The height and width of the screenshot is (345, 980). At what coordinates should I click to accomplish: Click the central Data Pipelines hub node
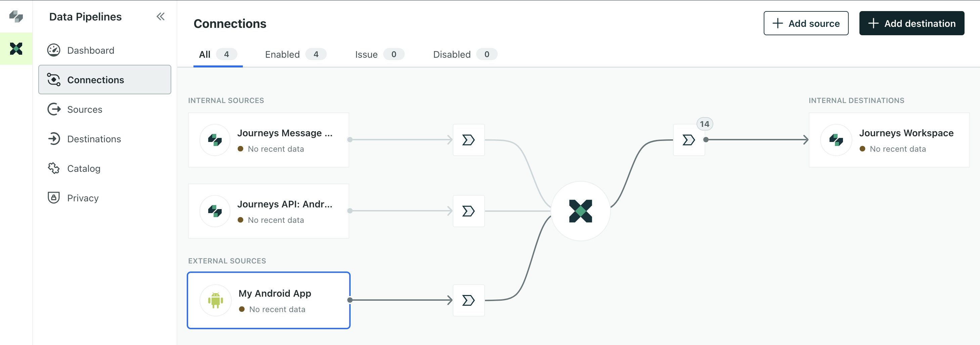click(581, 211)
